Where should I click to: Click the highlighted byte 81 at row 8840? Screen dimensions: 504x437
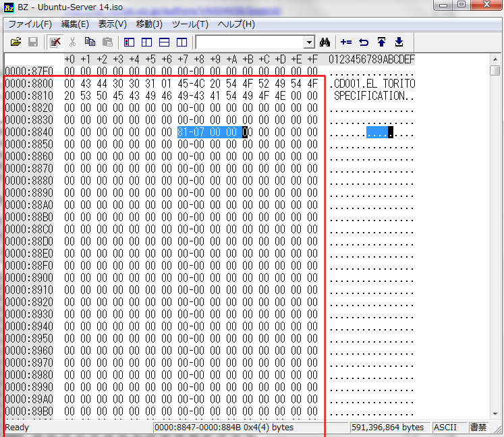coord(183,132)
